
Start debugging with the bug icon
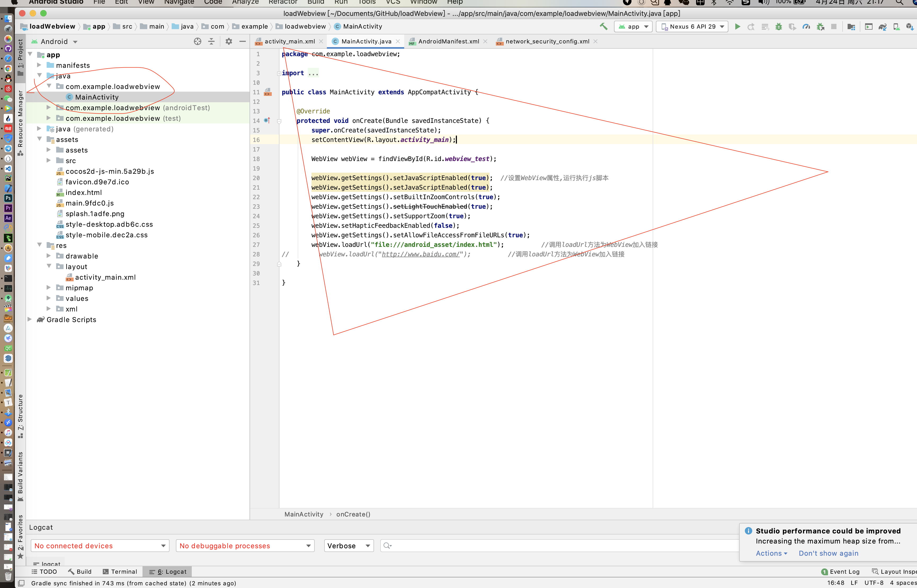[x=779, y=26]
